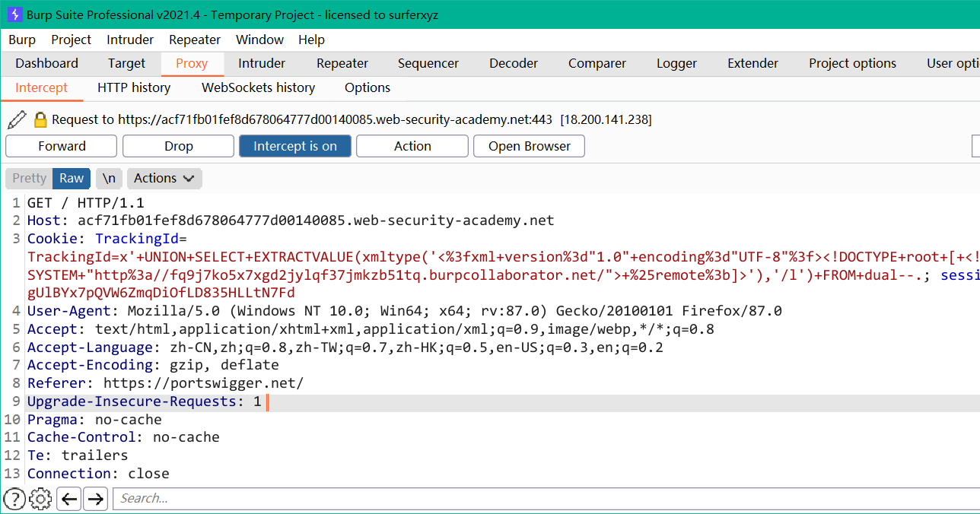The image size is (980, 514).
Task: Open the Repeater menu
Action: pos(195,40)
